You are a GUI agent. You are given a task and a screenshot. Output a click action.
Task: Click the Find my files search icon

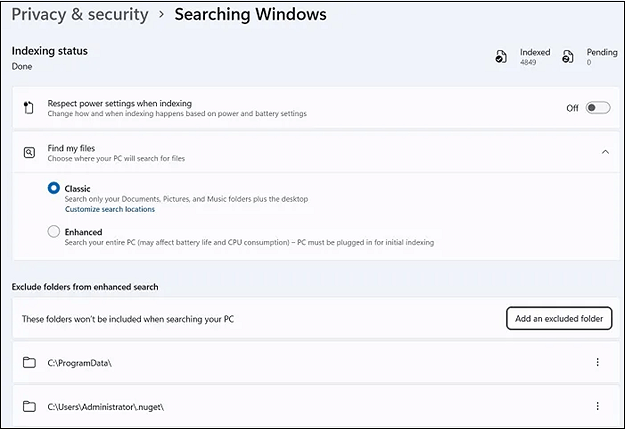[x=29, y=153]
